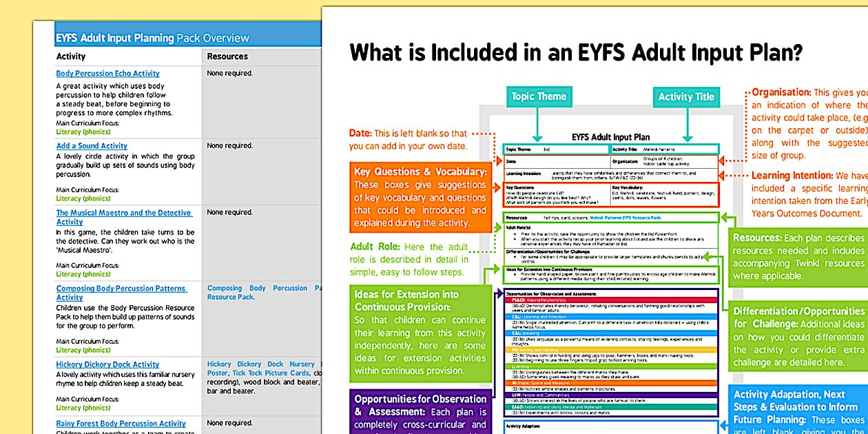
Task: Select the green Ideas for Extension box
Action: click(420, 331)
